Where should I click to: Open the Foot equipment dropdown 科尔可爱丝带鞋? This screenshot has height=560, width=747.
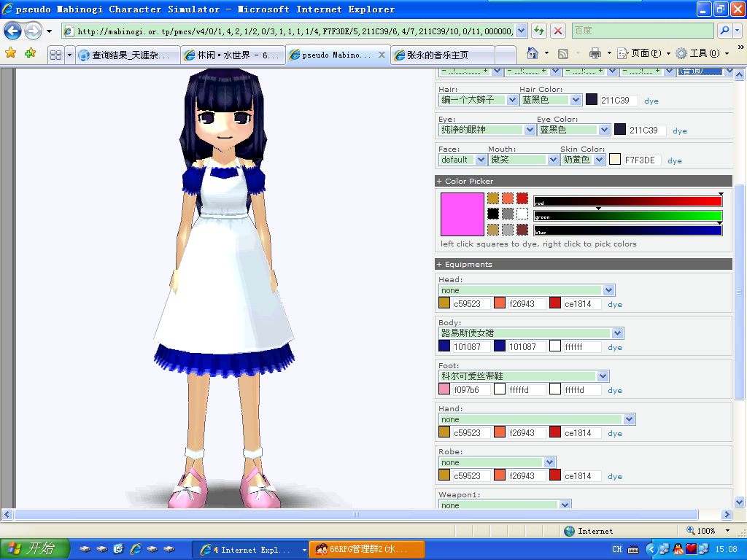click(524, 376)
